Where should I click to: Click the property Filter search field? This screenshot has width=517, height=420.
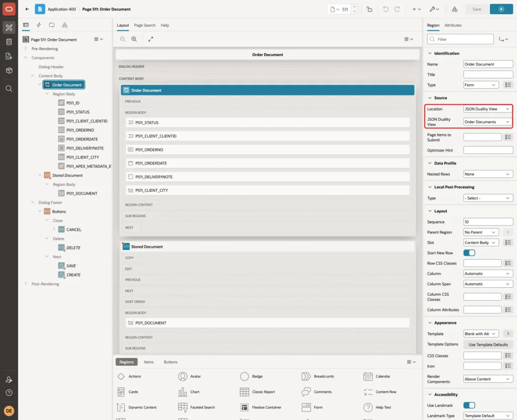click(x=460, y=39)
